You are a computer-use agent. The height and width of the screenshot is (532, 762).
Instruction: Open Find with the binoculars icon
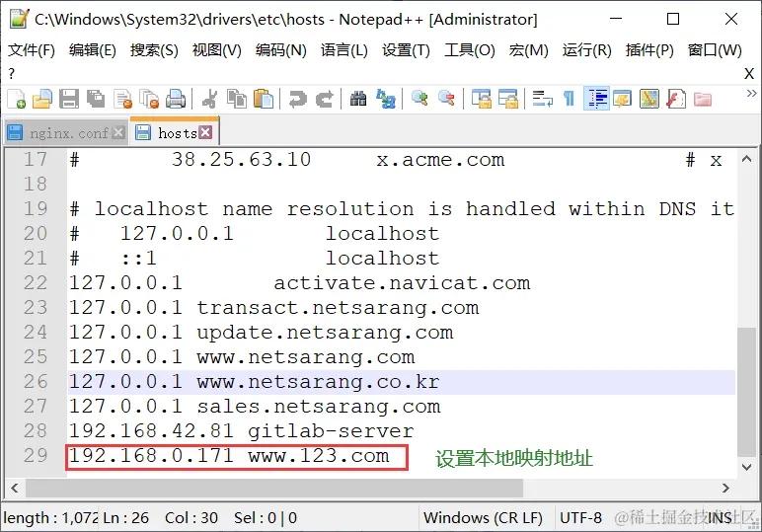[x=358, y=99]
